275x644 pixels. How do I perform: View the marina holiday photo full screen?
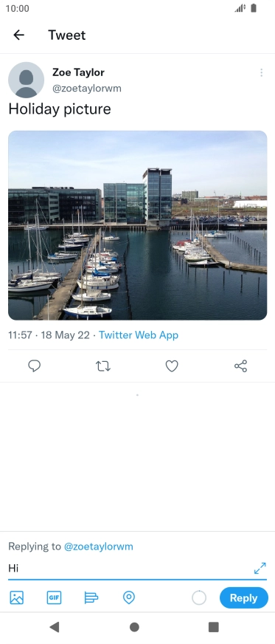pos(137,225)
